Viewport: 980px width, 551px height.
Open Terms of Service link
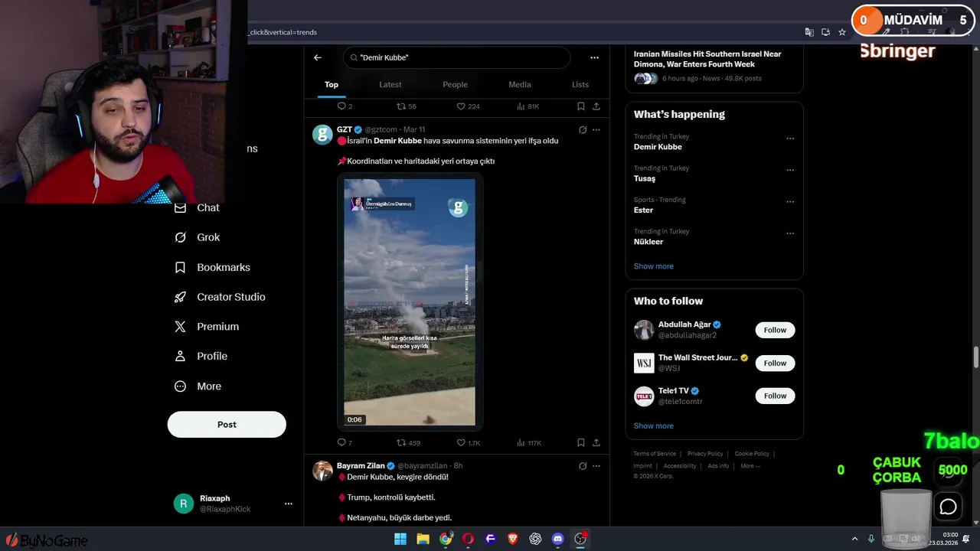[655, 454]
